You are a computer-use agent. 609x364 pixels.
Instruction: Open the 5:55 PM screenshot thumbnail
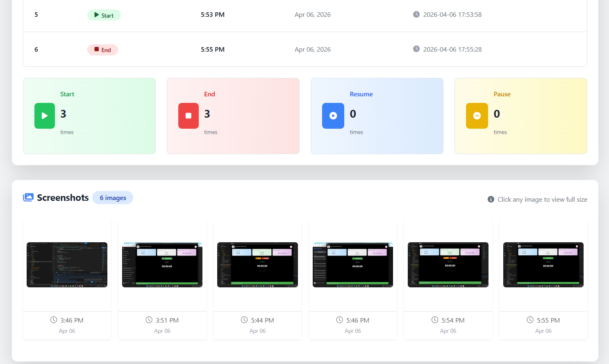[x=543, y=265]
